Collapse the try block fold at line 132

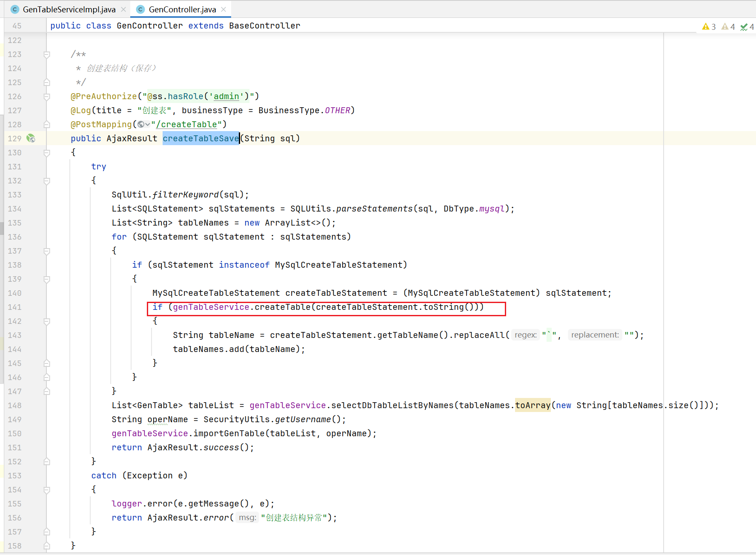pyautogui.click(x=47, y=181)
